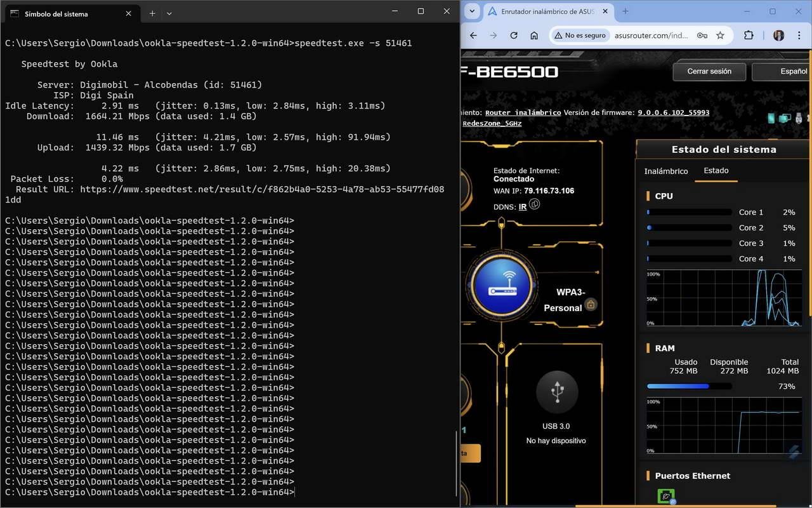Click the terminal vertical scrollbar
This screenshot has height=508, width=812.
click(x=456, y=462)
